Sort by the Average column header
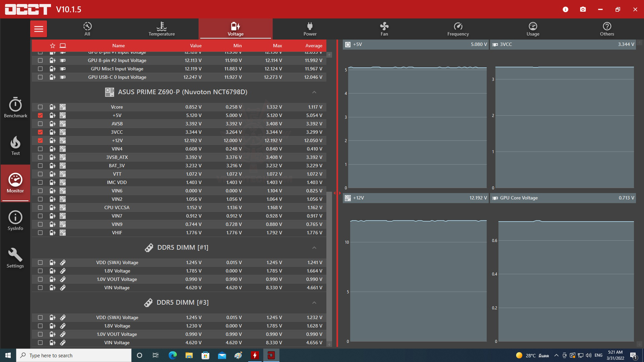644x362 pixels. point(314,46)
